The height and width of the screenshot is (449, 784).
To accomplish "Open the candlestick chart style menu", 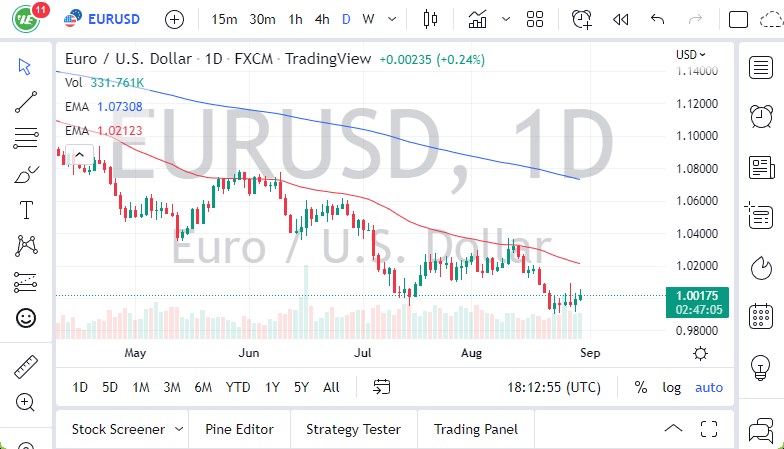I will 431,19.
